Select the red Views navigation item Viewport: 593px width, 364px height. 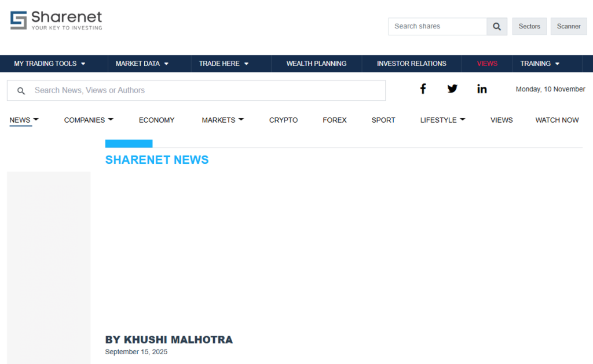click(x=487, y=64)
